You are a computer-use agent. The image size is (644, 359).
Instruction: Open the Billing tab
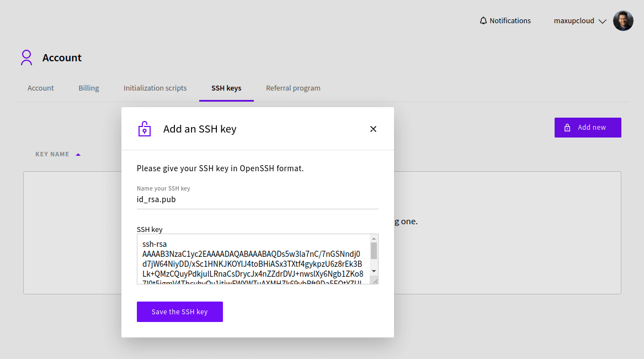89,88
